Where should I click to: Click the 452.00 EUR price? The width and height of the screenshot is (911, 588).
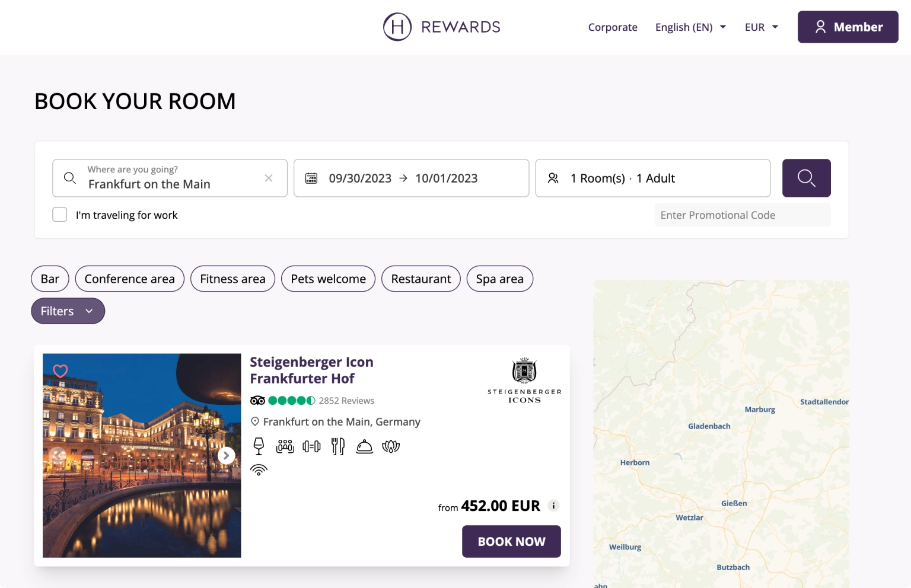tap(501, 506)
